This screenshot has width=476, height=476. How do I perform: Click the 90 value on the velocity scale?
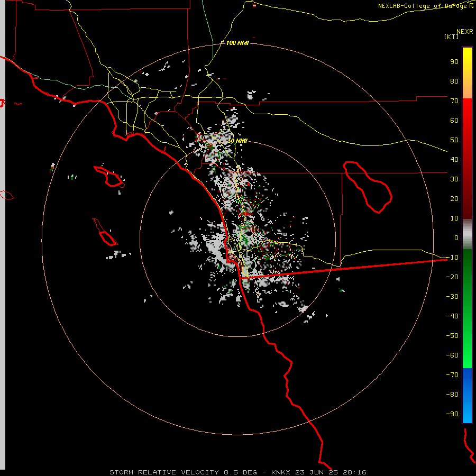pos(454,62)
